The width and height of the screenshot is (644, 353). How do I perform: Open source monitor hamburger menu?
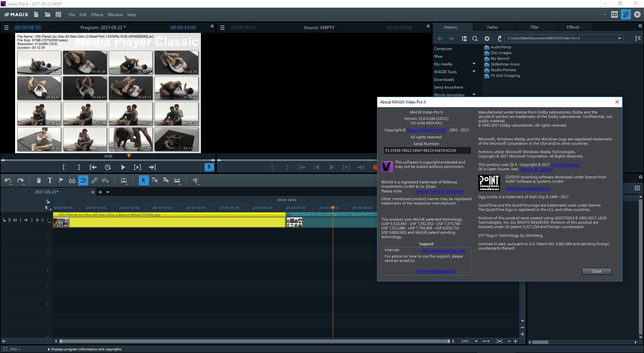tap(222, 28)
